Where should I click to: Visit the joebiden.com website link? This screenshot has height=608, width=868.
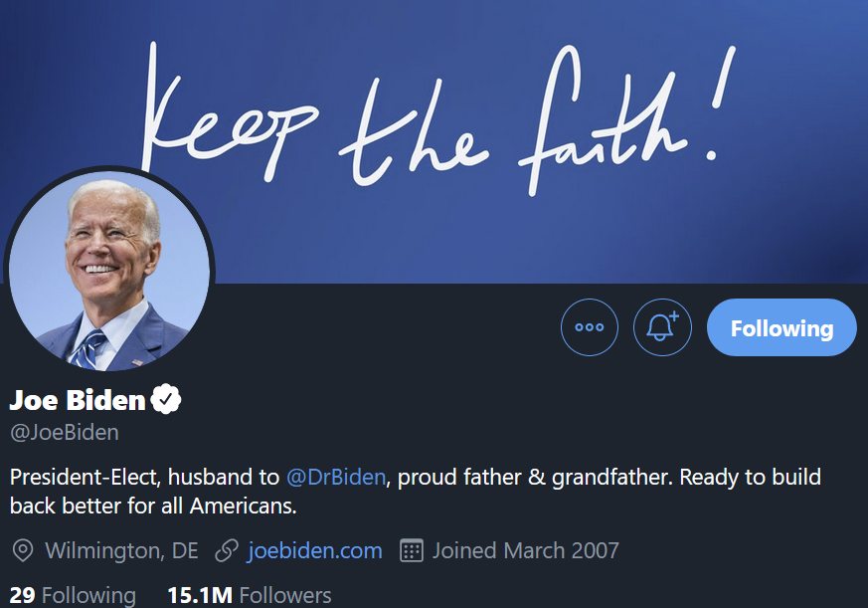point(314,550)
